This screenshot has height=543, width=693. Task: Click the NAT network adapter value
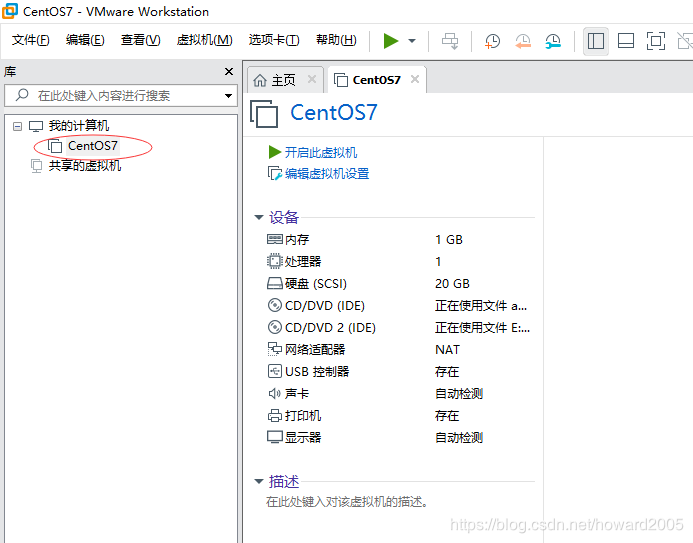pos(447,349)
